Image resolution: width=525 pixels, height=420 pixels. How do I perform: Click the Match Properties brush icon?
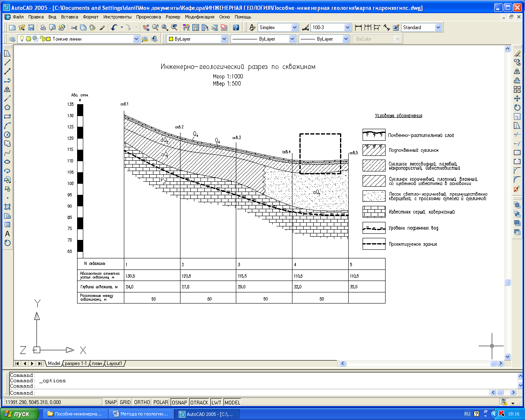102,27
